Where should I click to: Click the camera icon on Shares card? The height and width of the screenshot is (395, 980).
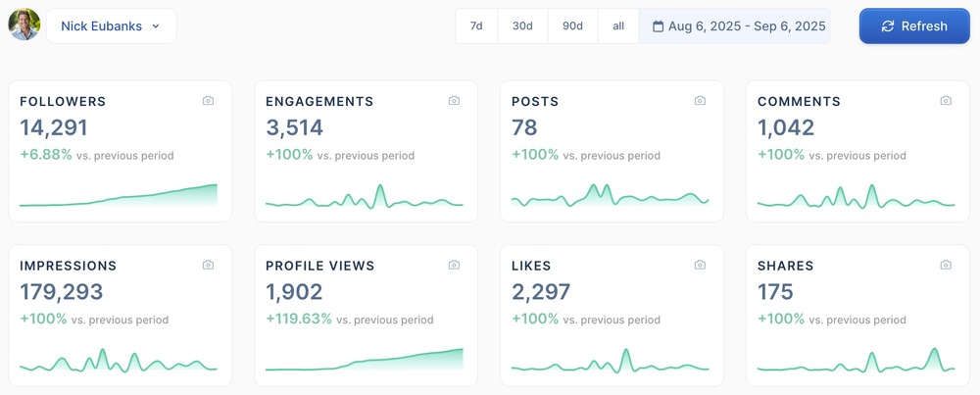[x=946, y=266]
